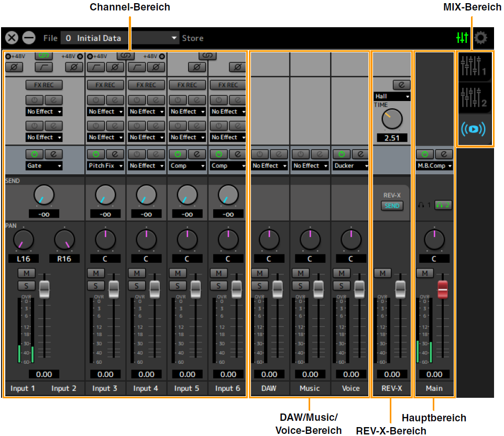Click the Store button
The width and height of the screenshot is (504, 436).
[192, 38]
